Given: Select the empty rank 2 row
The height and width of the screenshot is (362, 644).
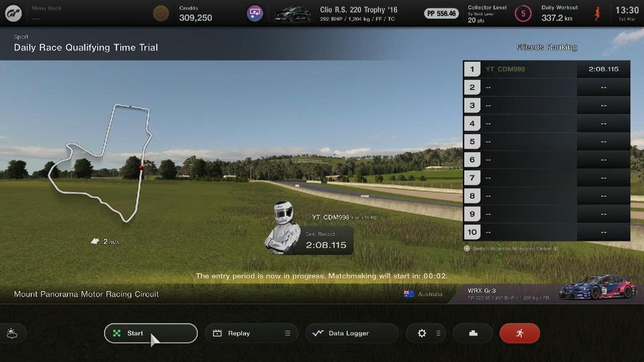Looking at the screenshot, I should 546,87.
